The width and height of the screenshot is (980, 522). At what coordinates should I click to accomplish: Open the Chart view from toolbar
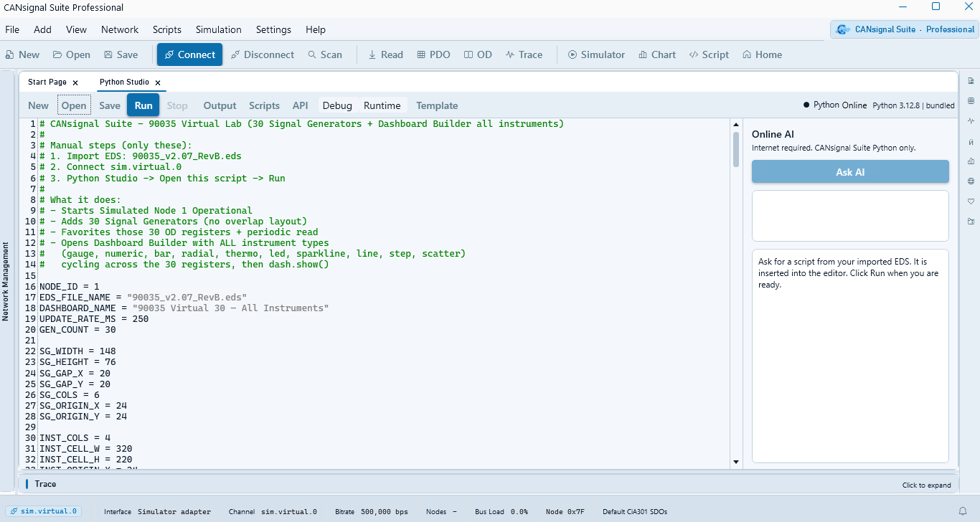click(x=656, y=54)
